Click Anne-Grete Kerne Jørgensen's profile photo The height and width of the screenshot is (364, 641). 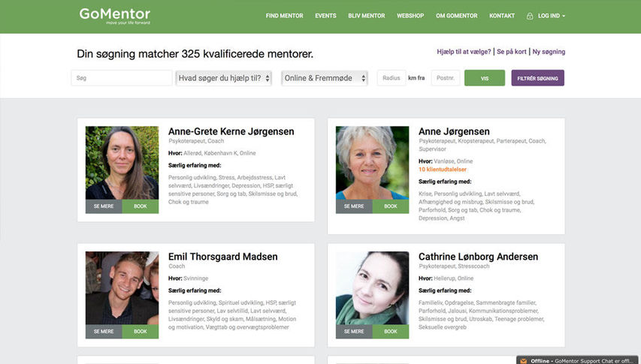point(122,163)
